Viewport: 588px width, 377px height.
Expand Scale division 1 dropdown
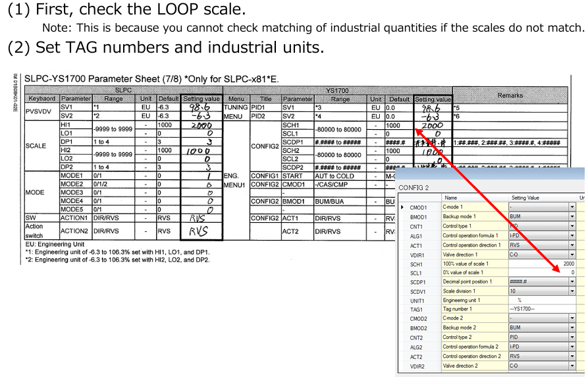(572, 291)
